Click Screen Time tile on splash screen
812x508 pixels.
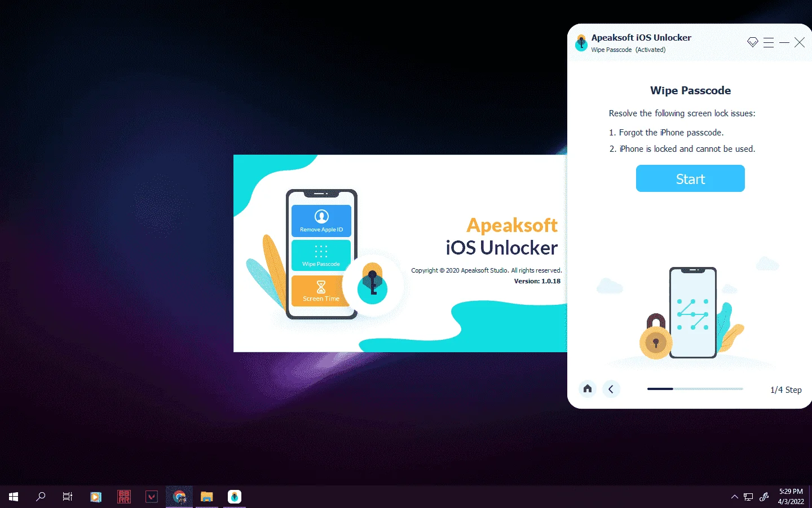[x=321, y=290]
